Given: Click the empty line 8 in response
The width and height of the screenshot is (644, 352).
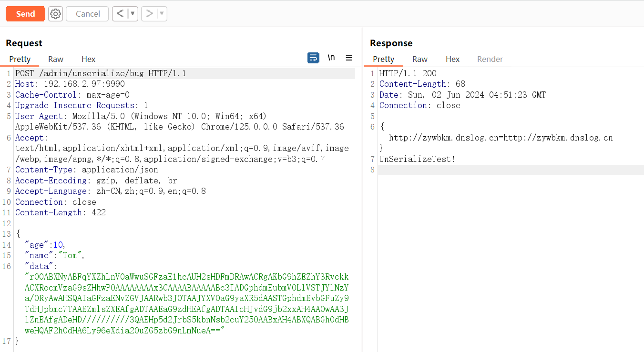Looking at the screenshot, I should pos(511,170).
